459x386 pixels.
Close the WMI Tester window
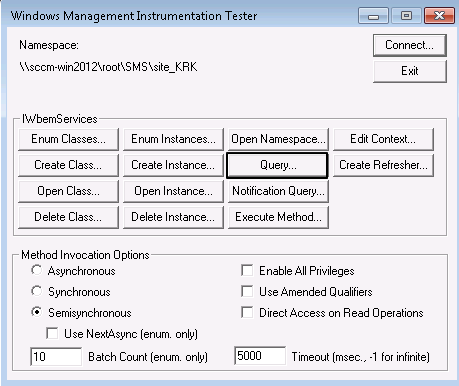439,16
